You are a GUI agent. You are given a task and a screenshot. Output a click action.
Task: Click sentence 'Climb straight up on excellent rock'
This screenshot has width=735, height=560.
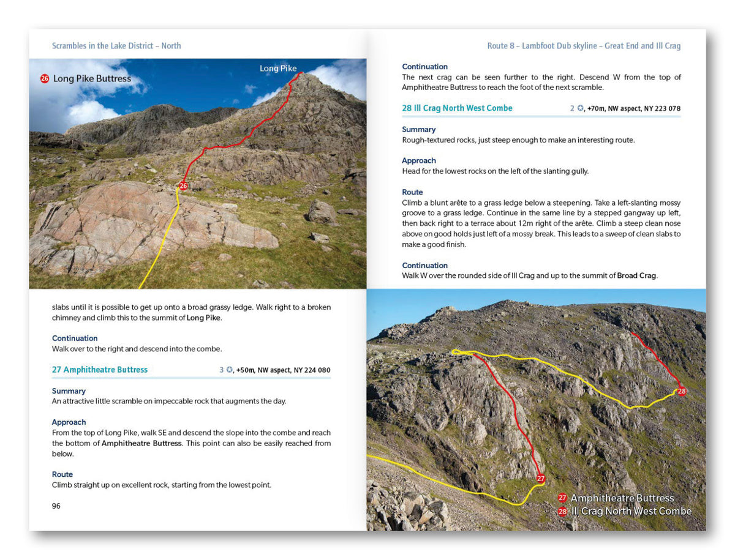162,485
